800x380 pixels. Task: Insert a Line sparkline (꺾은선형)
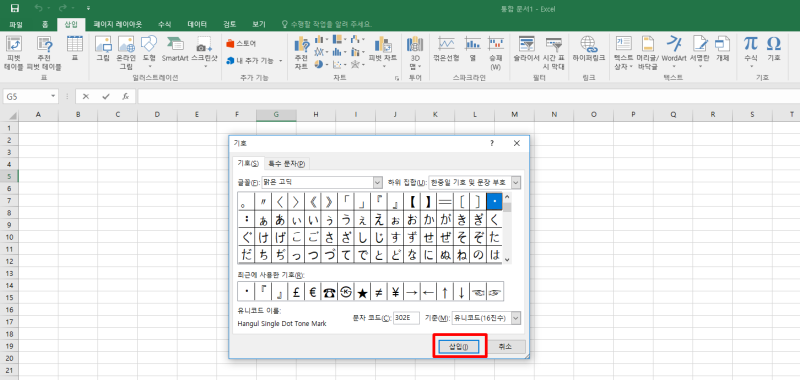point(446,49)
